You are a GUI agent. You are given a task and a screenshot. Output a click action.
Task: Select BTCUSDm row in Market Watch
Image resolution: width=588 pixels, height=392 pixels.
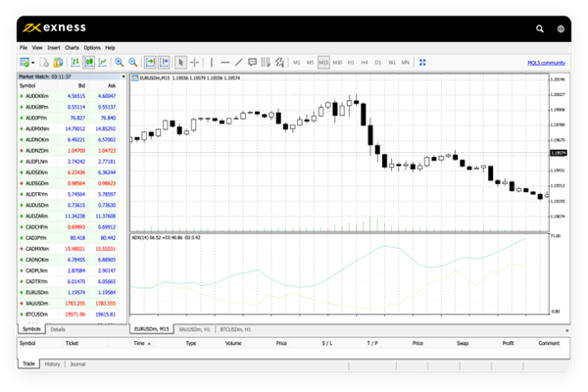tap(68, 315)
